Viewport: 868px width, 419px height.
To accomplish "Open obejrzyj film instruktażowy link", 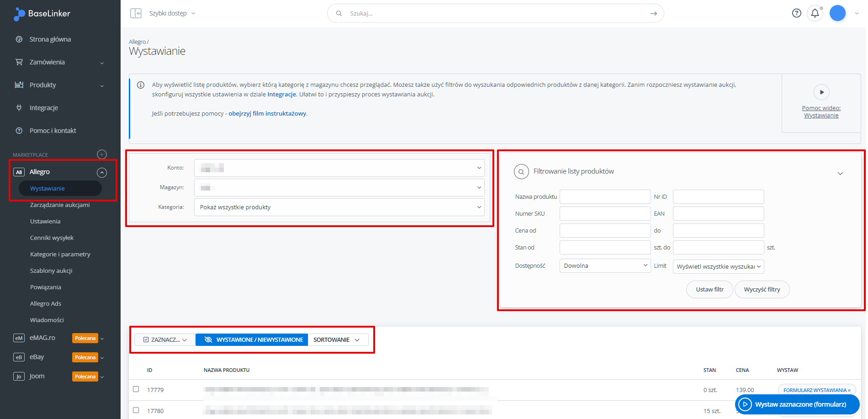I will tap(267, 113).
